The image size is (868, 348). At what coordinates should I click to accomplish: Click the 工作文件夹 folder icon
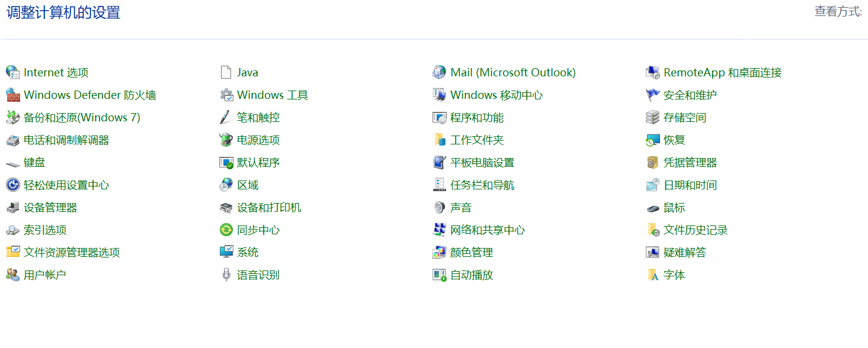click(440, 140)
